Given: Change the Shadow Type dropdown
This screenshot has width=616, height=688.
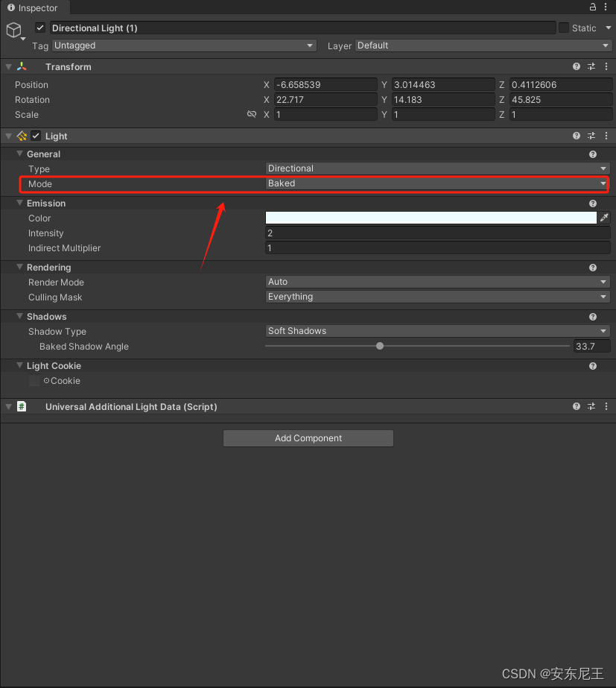Looking at the screenshot, I should click(436, 331).
